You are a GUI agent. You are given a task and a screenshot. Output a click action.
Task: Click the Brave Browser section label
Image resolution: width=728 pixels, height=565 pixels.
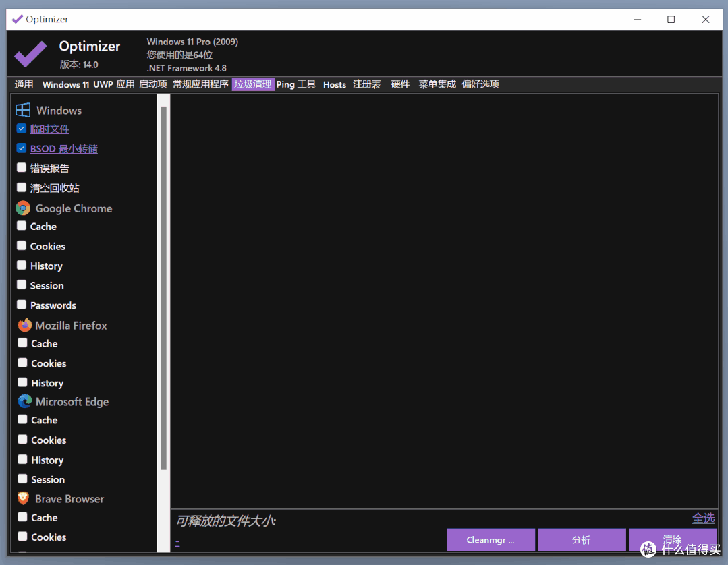[x=69, y=499]
